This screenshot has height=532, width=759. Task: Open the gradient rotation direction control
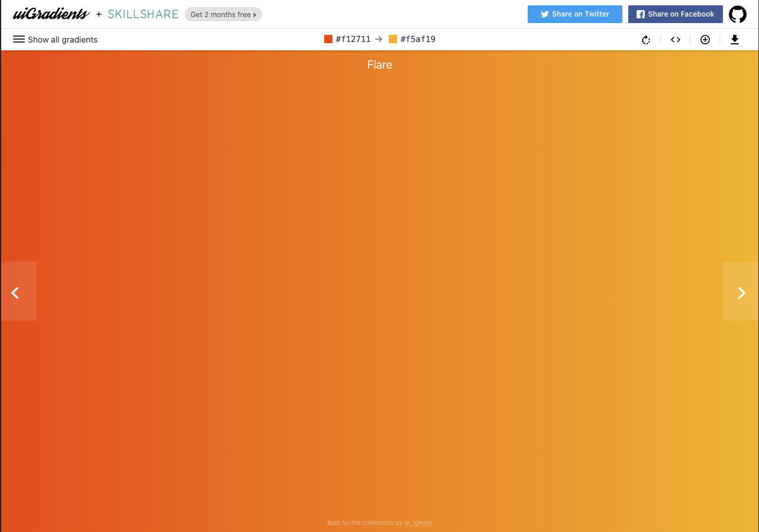click(646, 40)
